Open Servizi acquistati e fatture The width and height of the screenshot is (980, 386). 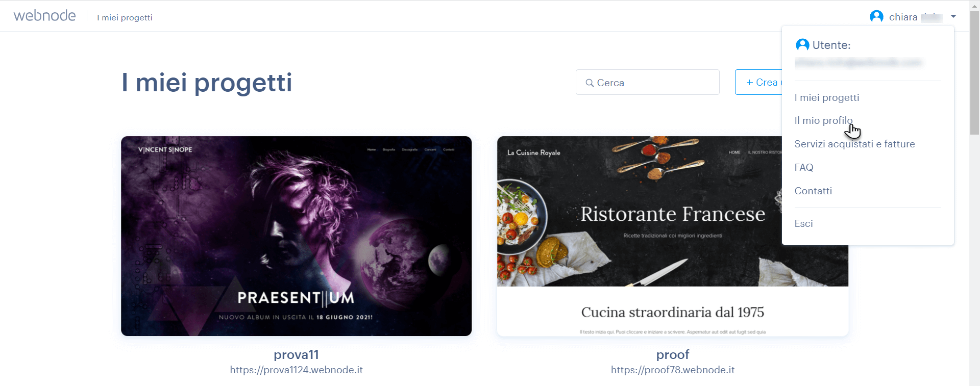pos(855,144)
